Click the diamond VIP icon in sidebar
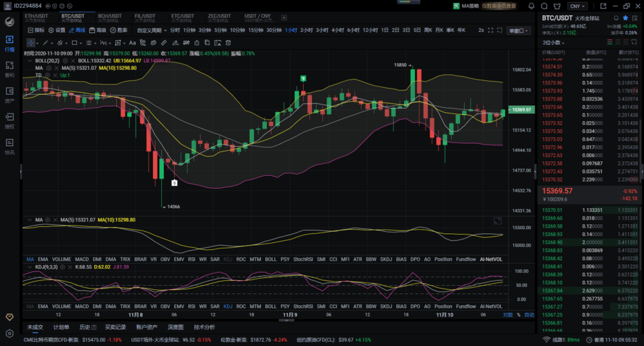The width and height of the screenshot is (644, 346). tap(10, 317)
